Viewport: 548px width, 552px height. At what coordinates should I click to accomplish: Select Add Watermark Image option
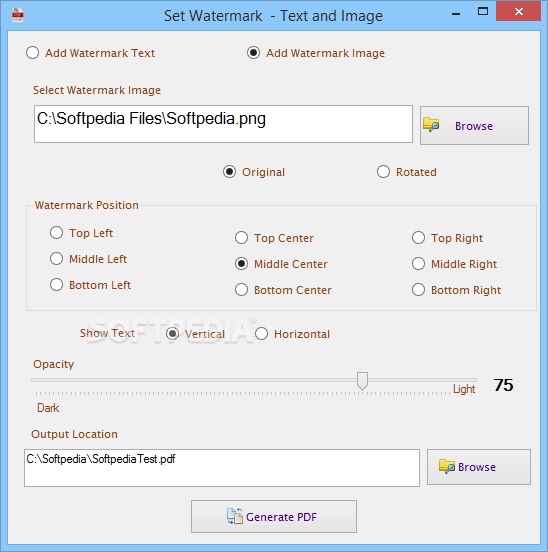click(x=316, y=53)
